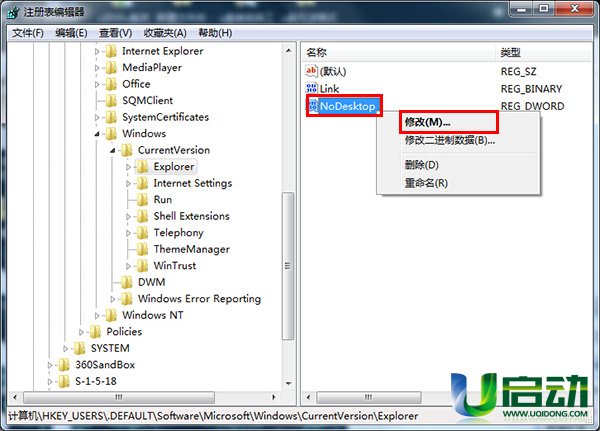Expand the SystemCertificates key
This screenshot has width=600, height=431.
[97, 117]
